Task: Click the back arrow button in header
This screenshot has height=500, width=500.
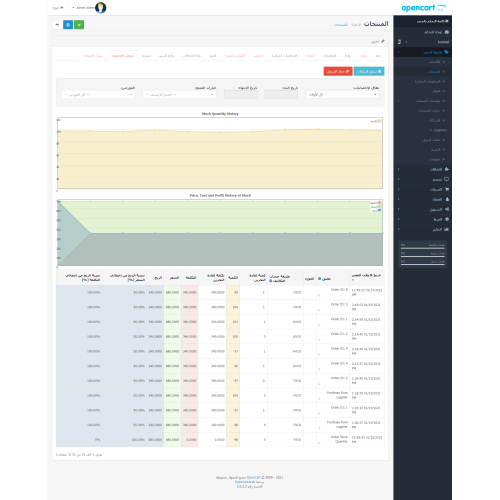Action: pos(57,25)
